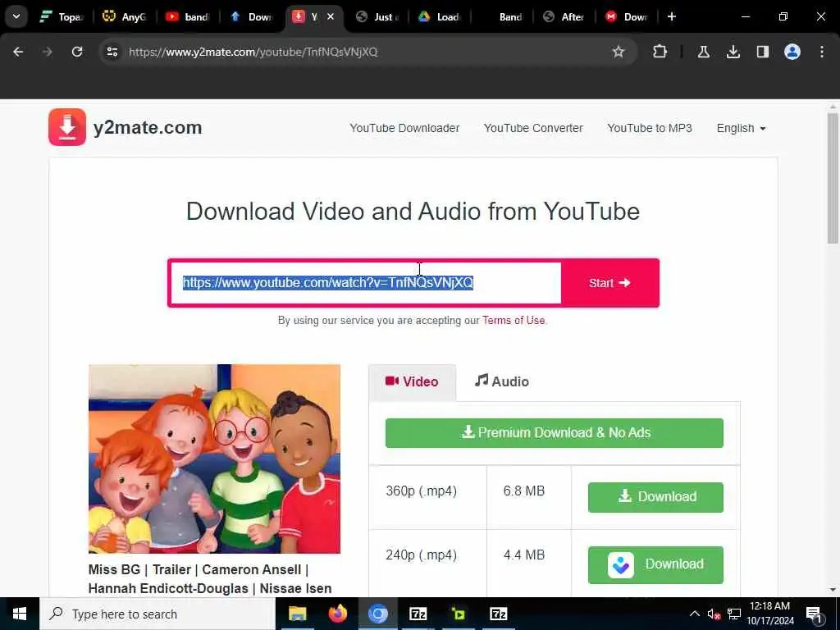Click the 'Miss BG | Trailer' video title
The height and width of the screenshot is (630, 840).
point(210,579)
